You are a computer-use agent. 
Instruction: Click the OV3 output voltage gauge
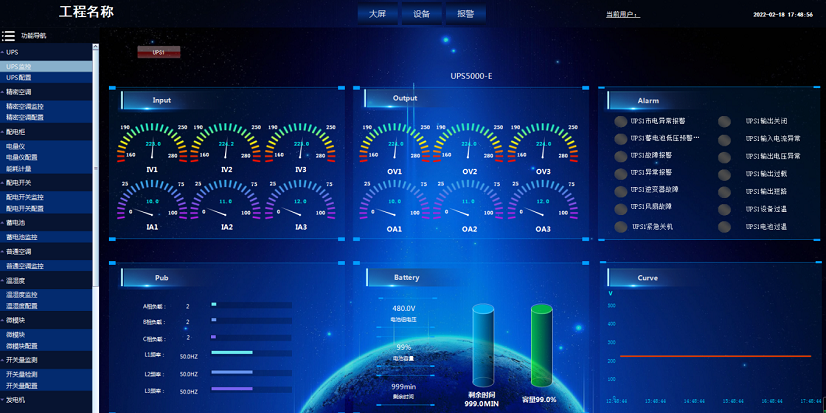coord(543,142)
